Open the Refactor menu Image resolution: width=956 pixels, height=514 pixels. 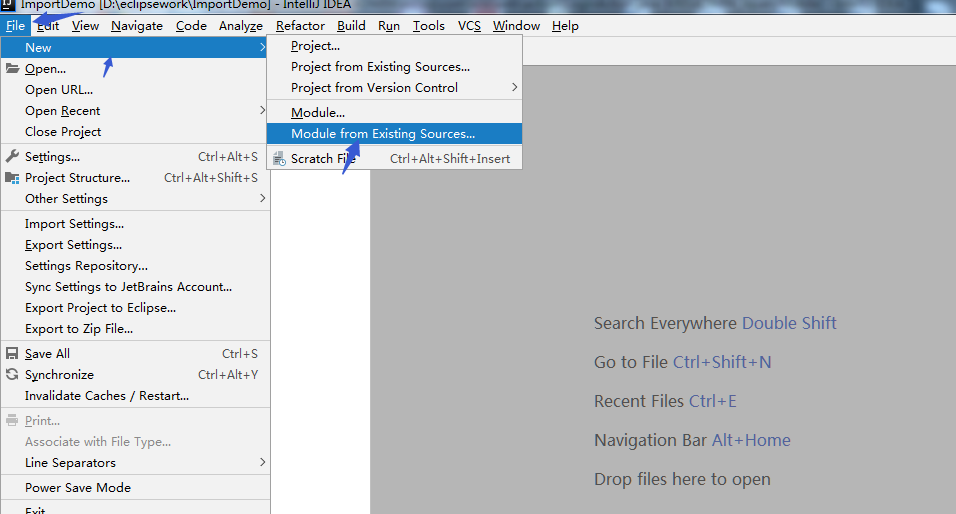click(301, 26)
